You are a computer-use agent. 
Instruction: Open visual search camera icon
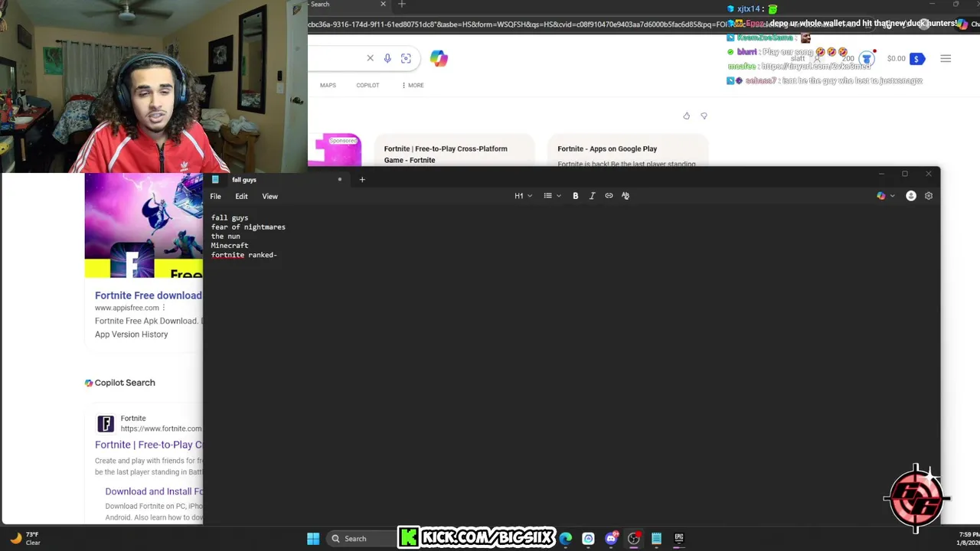(406, 58)
